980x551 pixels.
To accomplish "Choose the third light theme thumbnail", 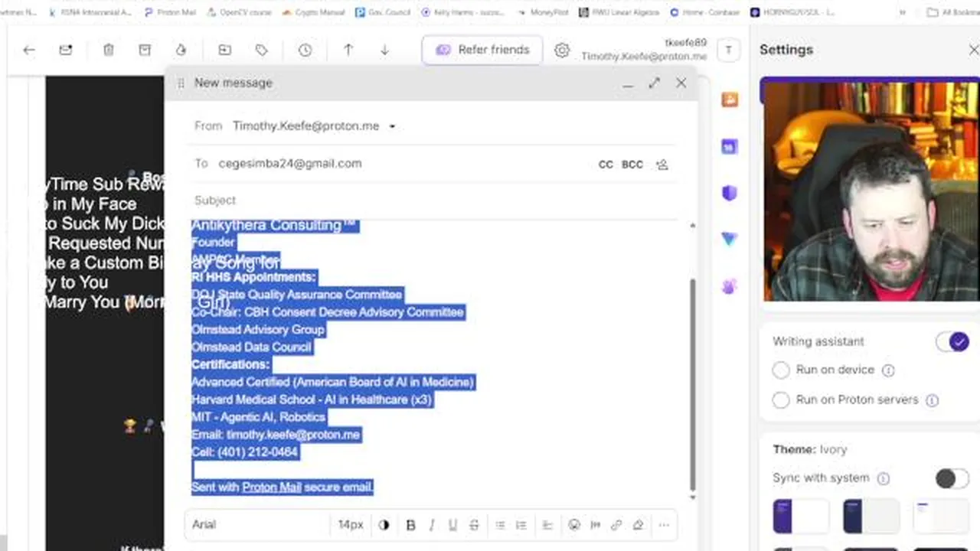I will (942, 516).
